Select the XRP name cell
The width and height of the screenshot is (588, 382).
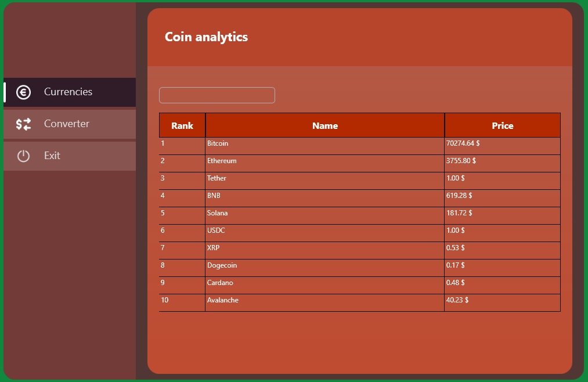point(324,250)
